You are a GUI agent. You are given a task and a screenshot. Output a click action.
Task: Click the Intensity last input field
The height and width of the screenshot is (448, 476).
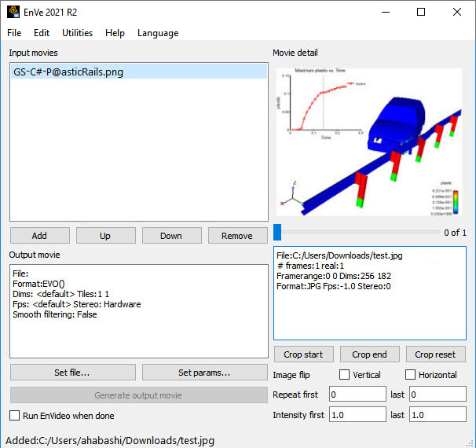[438, 414]
